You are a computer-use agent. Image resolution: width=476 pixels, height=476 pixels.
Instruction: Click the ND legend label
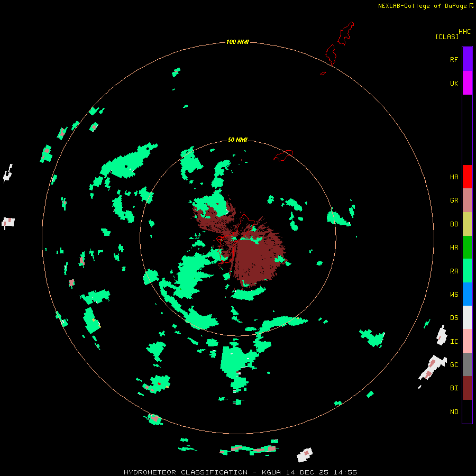pos(454,411)
